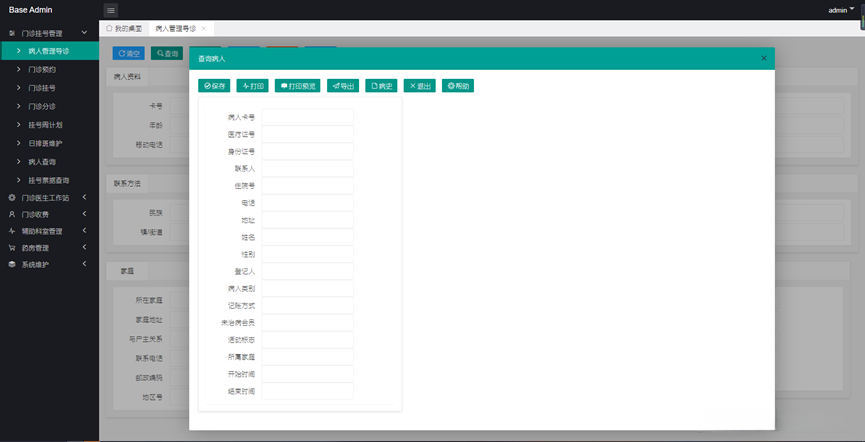Open 门诊挂号 in the sidebar
Image resolution: width=865 pixels, height=442 pixels.
pos(50,88)
